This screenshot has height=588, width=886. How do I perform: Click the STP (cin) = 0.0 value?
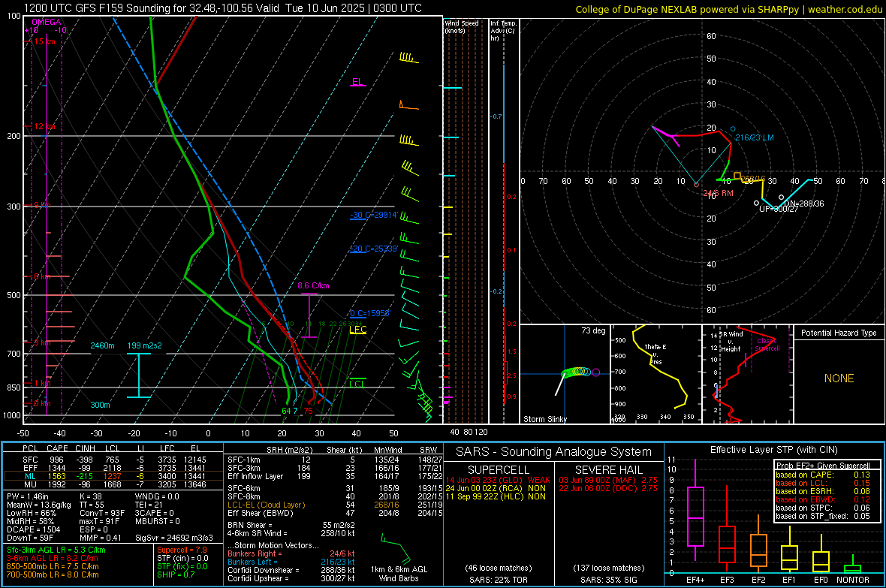point(182,558)
